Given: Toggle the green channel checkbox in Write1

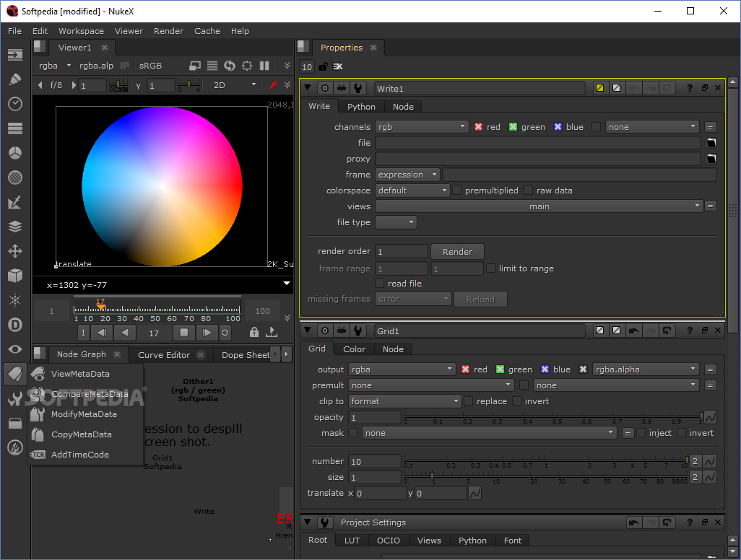Looking at the screenshot, I should (513, 127).
